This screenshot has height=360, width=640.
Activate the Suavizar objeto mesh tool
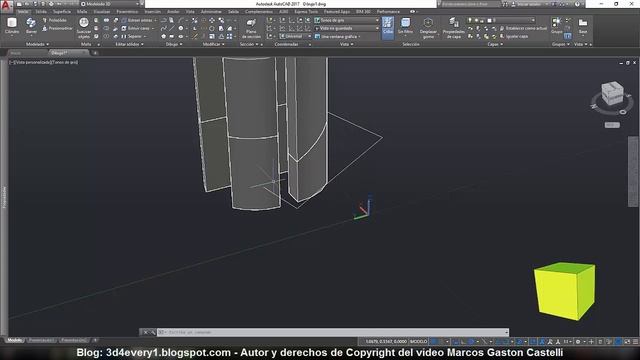tap(84, 28)
